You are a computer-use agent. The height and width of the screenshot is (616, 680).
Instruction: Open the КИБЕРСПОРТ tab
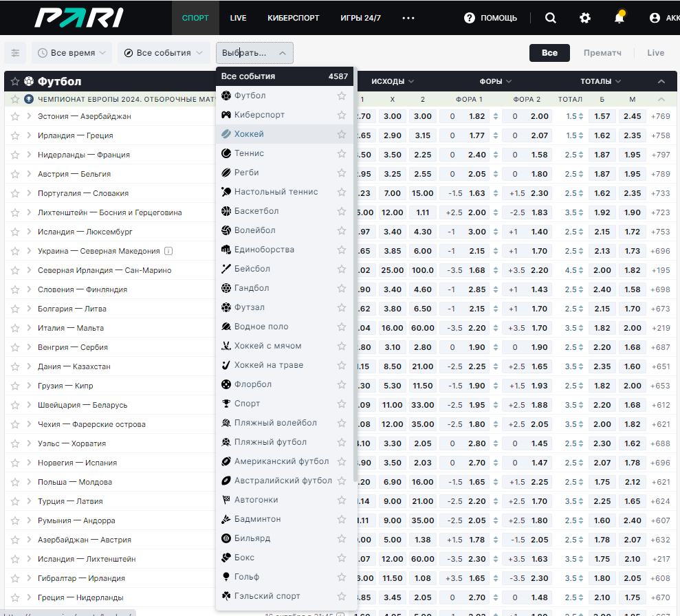pos(293,18)
